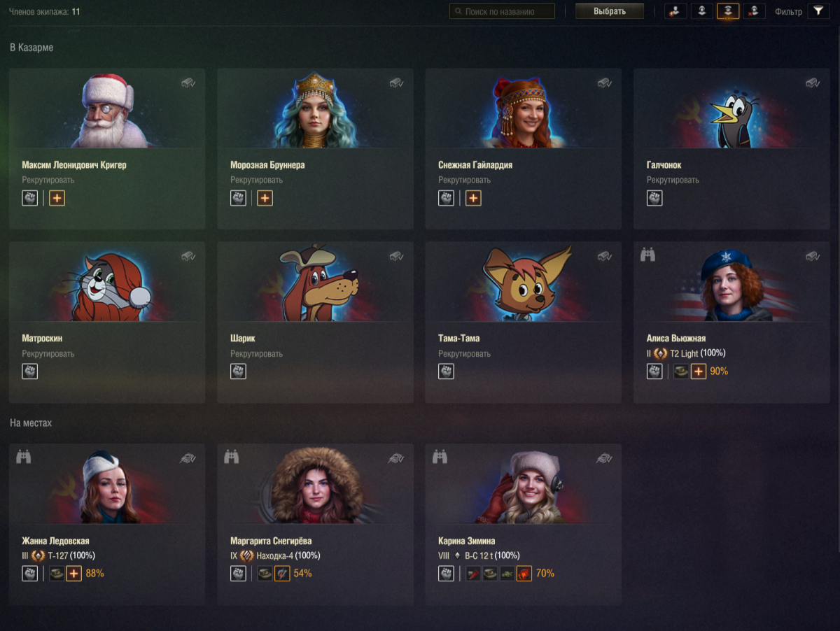The image size is (840, 631).
Task: Toggle the helmeted tankman filter icon
Action: (x=701, y=11)
